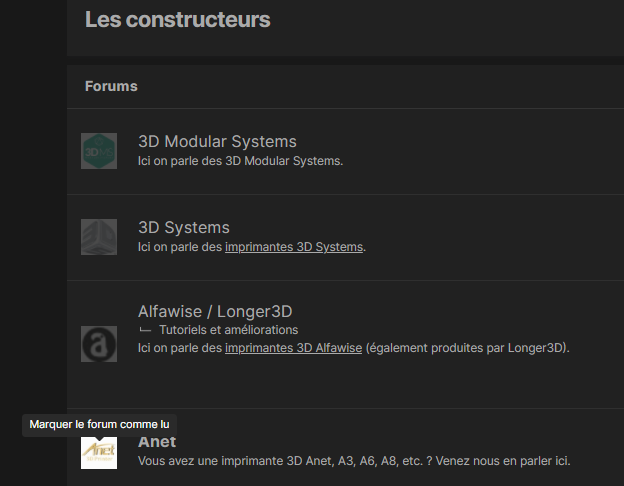Click the 3D Modular Systems description text
Image resolution: width=624 pixels, height=486 pixels.
pyautogui.click(x=240, y=160)
